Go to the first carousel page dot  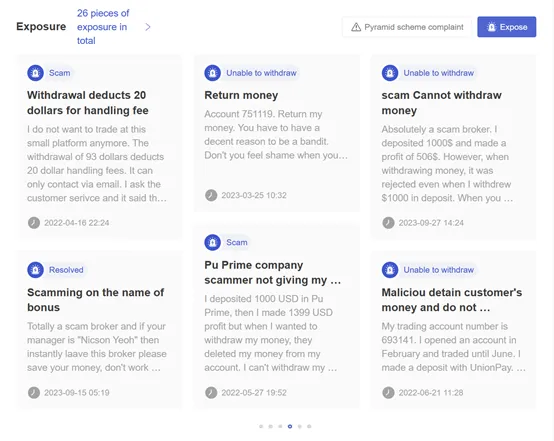pyautogui.click(x=261, y=427)
